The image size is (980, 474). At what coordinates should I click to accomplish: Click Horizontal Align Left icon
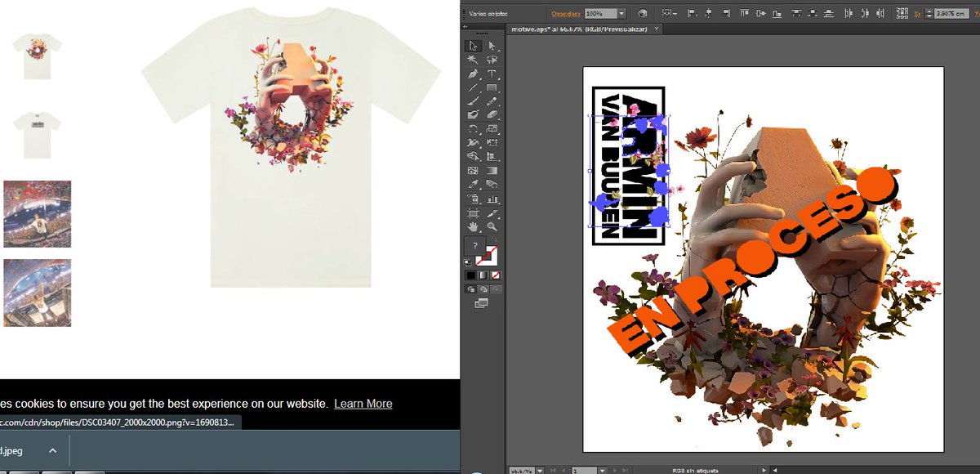pyautogui.click(x=692, y=14)
